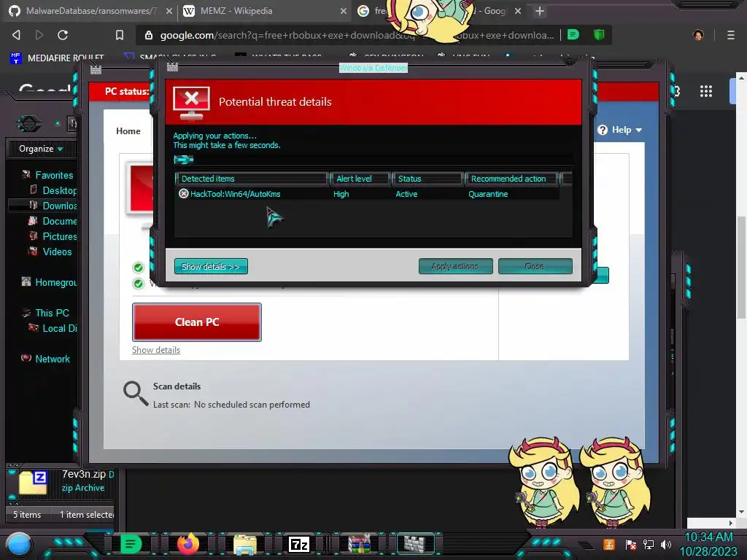Open the Start orb button
This screenshot has width=747, height=560.
(19, 544)
